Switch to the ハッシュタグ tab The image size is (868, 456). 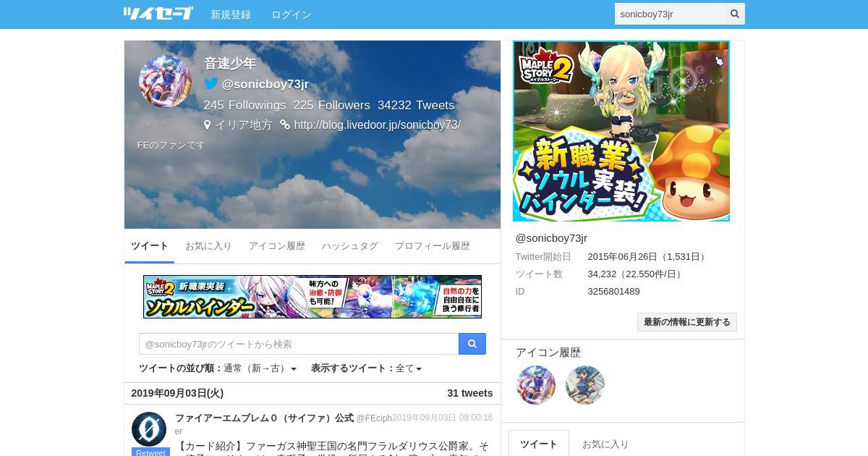point(350,246)
